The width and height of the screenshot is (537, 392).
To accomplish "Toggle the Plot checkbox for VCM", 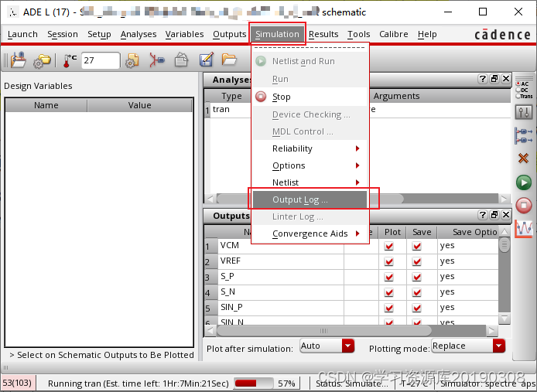I will tap(389, 246).
